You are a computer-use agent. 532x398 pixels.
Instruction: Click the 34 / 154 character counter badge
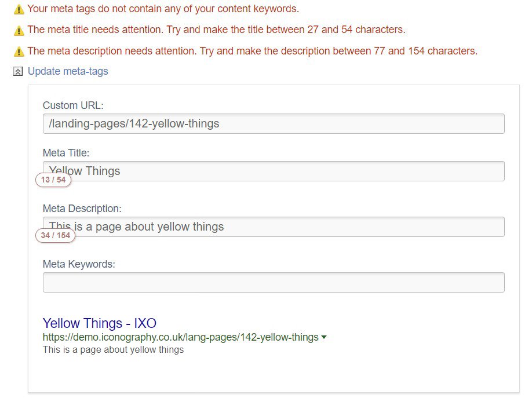coord(54,235)
